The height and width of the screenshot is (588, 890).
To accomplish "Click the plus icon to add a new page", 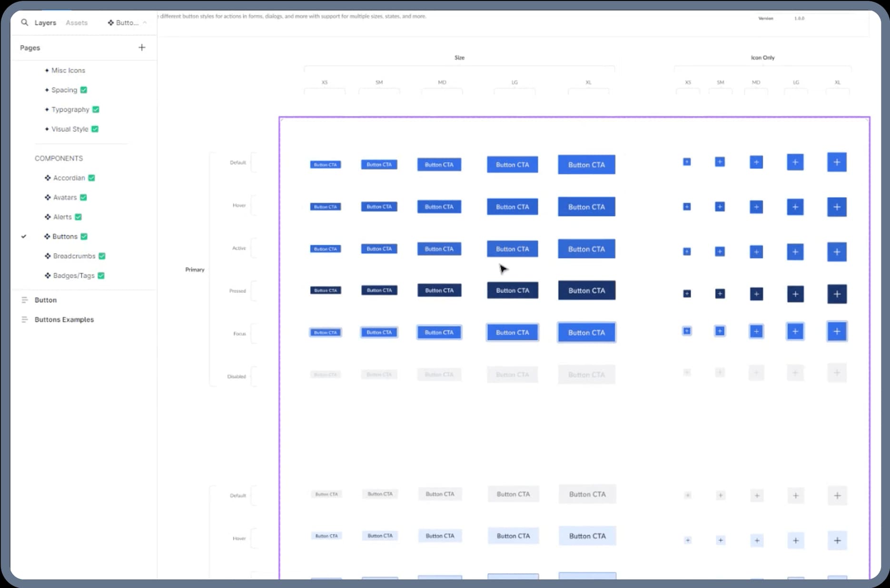I will (x=142, y=47).
